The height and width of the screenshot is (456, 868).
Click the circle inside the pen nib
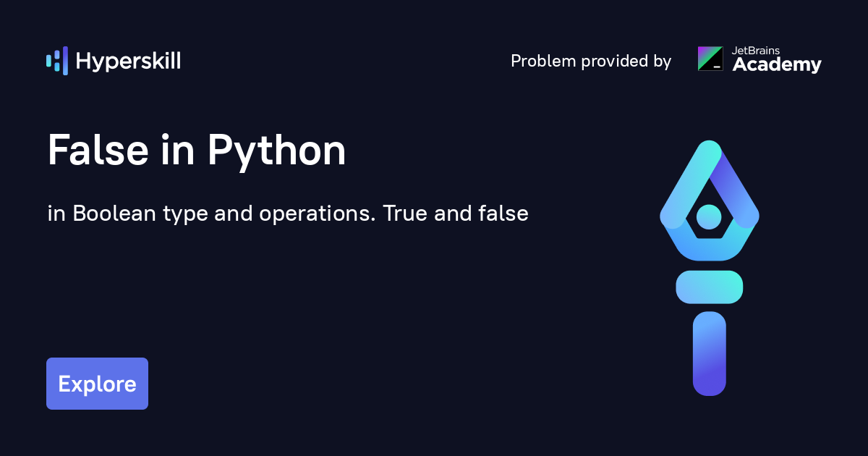click(709, 216)
